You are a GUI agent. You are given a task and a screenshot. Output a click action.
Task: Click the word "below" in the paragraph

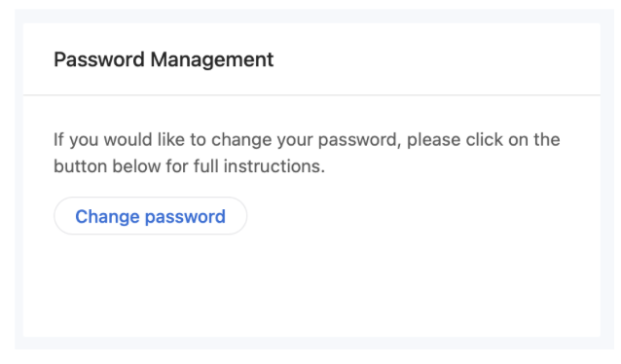[136, 166]
